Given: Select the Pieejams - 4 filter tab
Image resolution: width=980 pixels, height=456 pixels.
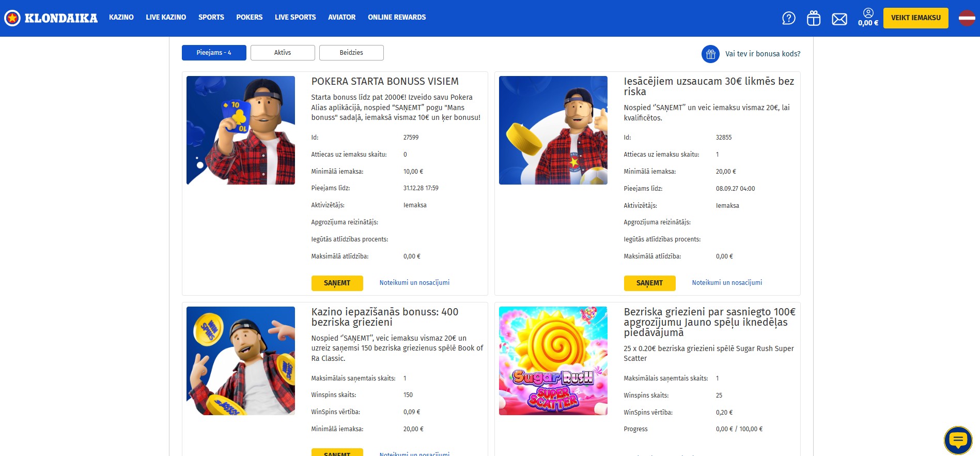Looking at the screenshot, I should pos(213,52).
